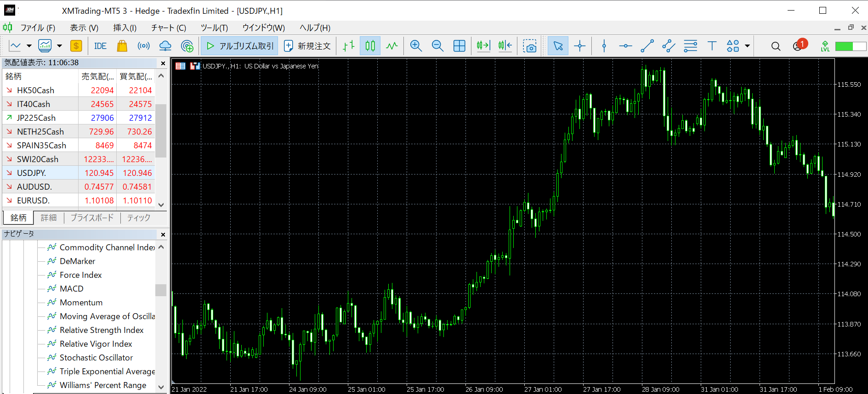The width and height of the screenshot is (868, 394).
Task: Open the チャート (C) menu
Action: point(169,28)
